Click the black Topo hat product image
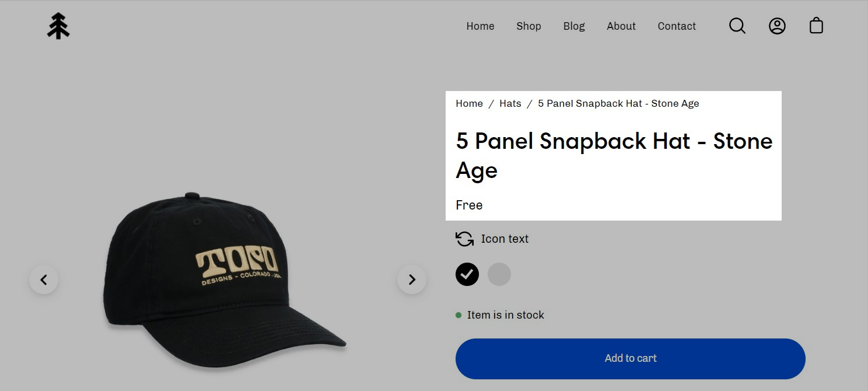The image size is (868, 391). click(228, 280)
